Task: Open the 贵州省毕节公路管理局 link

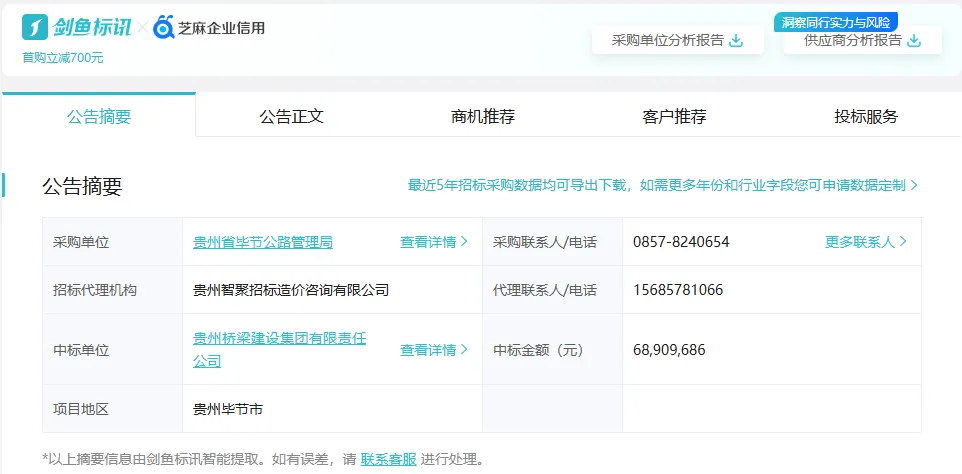Action: point(263,242)
